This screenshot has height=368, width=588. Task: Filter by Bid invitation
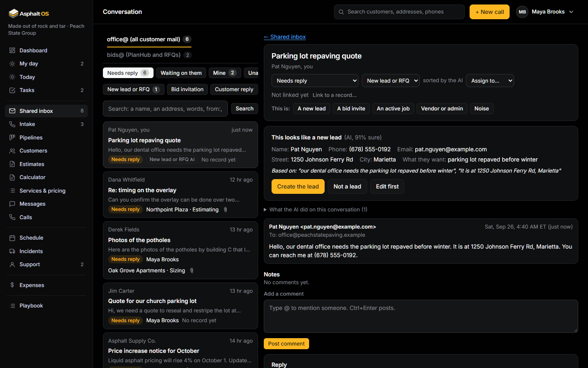tap(187, 89)
